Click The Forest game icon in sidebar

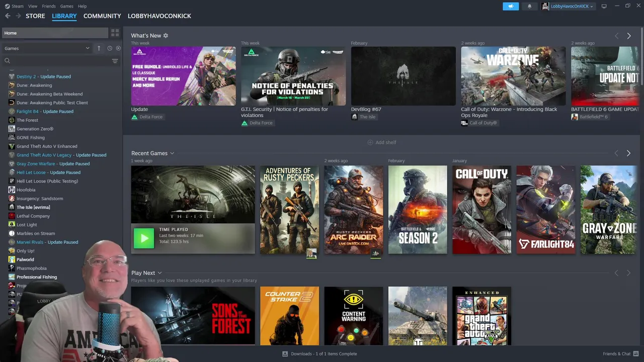(x=12, y=120)
